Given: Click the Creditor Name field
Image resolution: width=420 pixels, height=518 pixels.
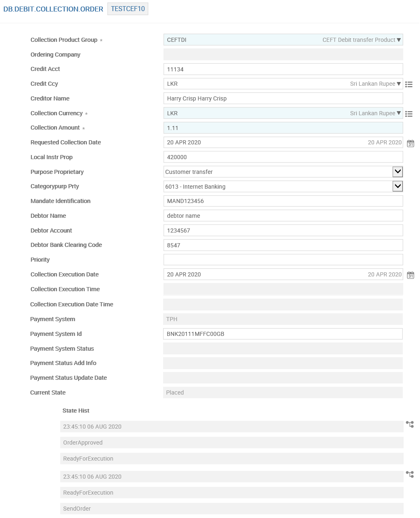Looking at the screenshot, I should coord(283,98).
